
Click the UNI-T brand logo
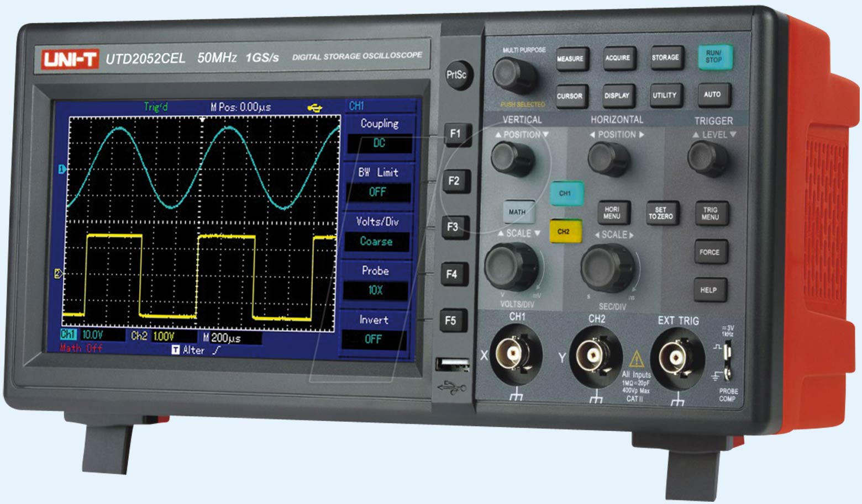click(70, 59)
